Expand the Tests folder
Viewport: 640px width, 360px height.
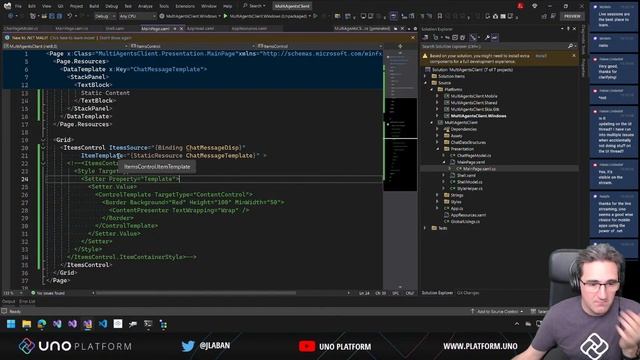[x=425, y=228]
